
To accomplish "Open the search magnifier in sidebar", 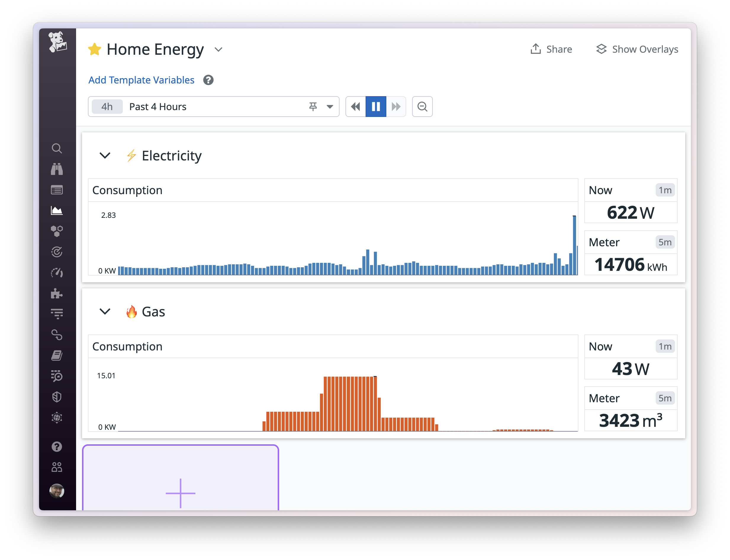I will tap(57, 148).
